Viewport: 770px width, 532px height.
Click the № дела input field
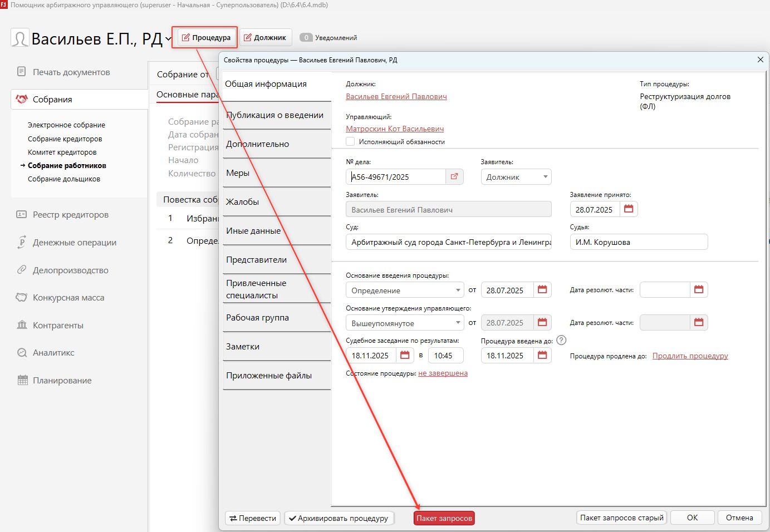(396, 176)
